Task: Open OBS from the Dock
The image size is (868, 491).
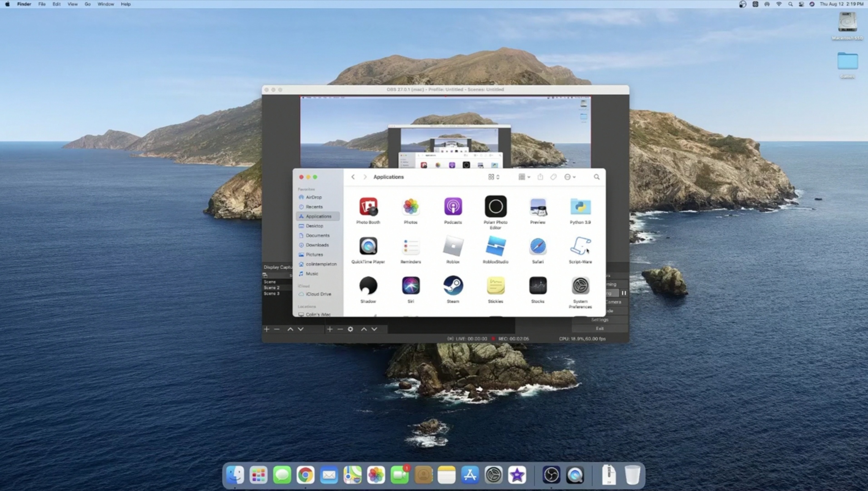Action: (x=551, y=475)
